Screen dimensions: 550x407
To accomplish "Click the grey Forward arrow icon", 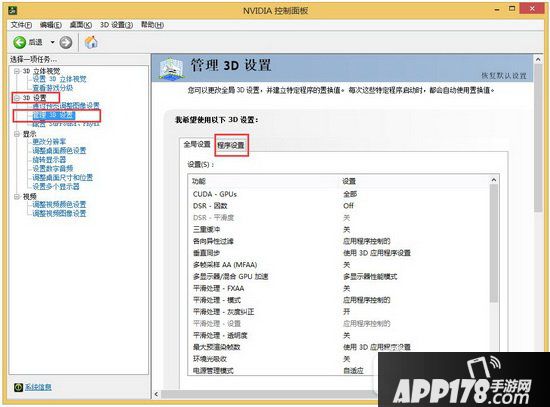I will (66, 42).
